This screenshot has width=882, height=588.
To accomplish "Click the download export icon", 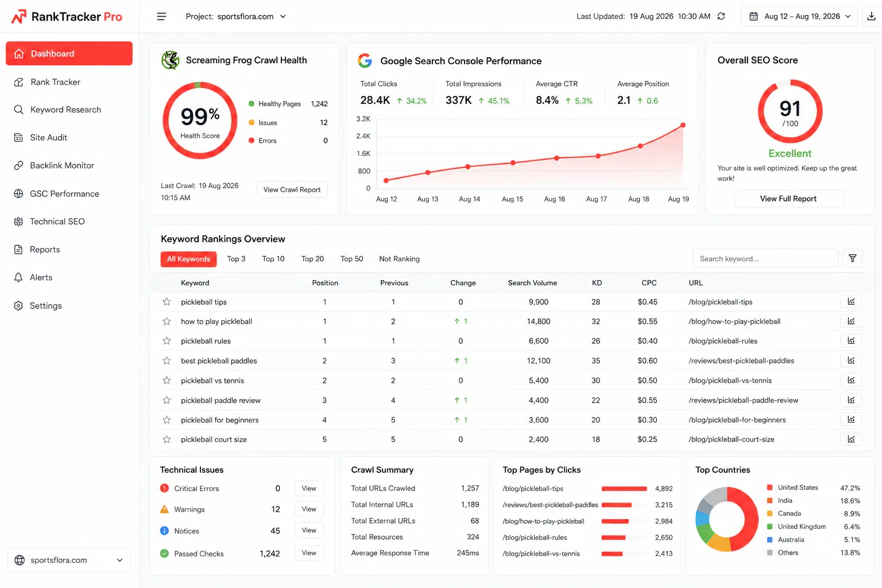I will tap(871, 17).
